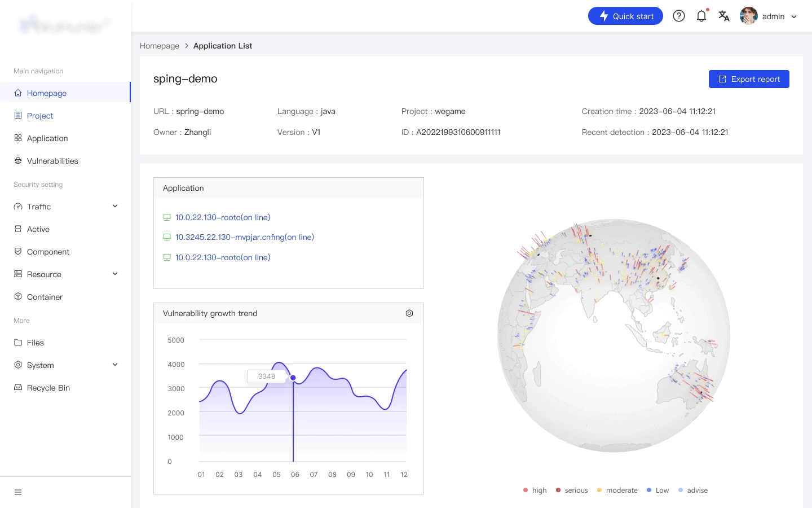Toggle the high severity legend item

pos(535,490)
